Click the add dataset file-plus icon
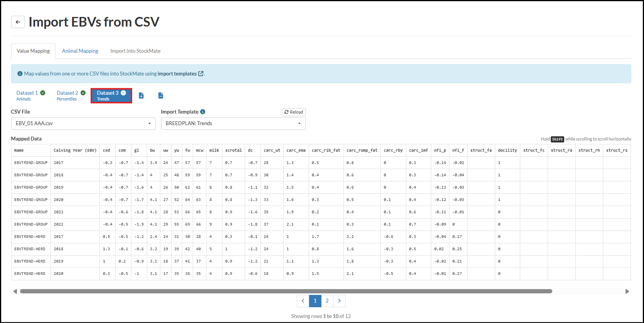Viewport: 644px width, 323px height. 141,95
